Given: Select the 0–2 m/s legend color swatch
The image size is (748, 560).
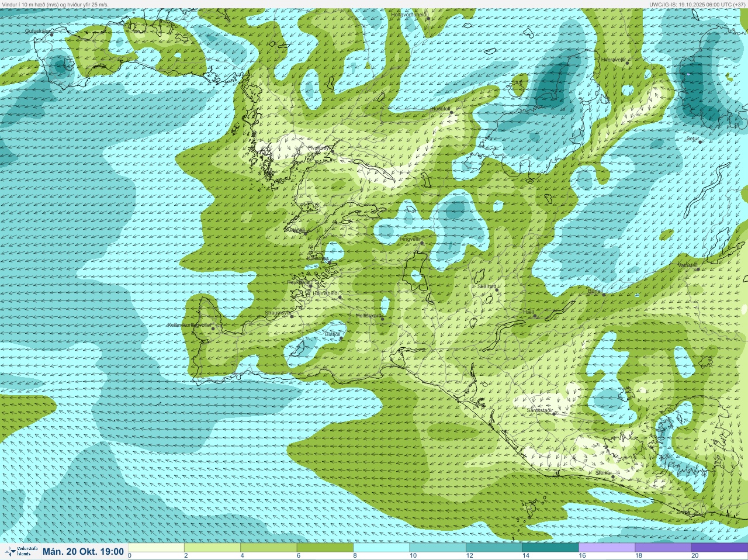Looking at the screenshot, I should click(x=156, y=548).
